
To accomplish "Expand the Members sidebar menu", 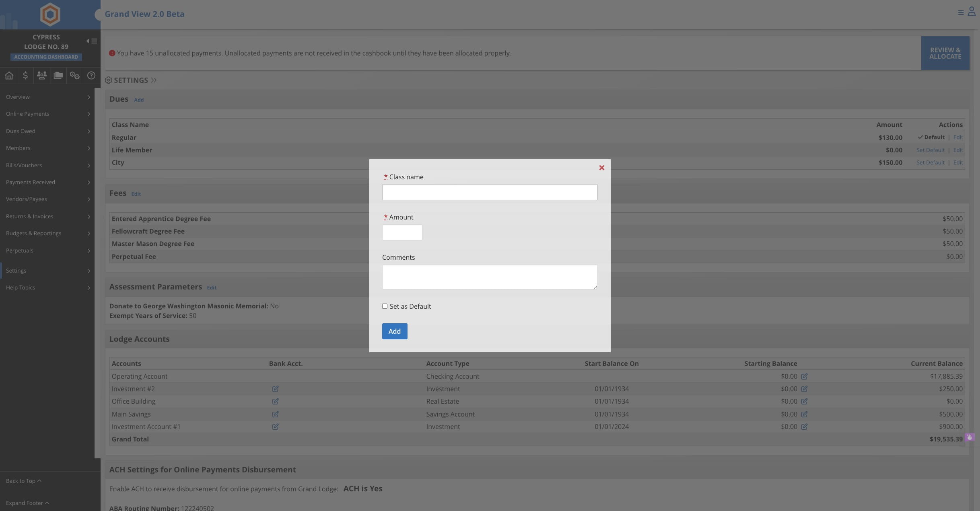I will pyautogui.click(x=47, y=148).
